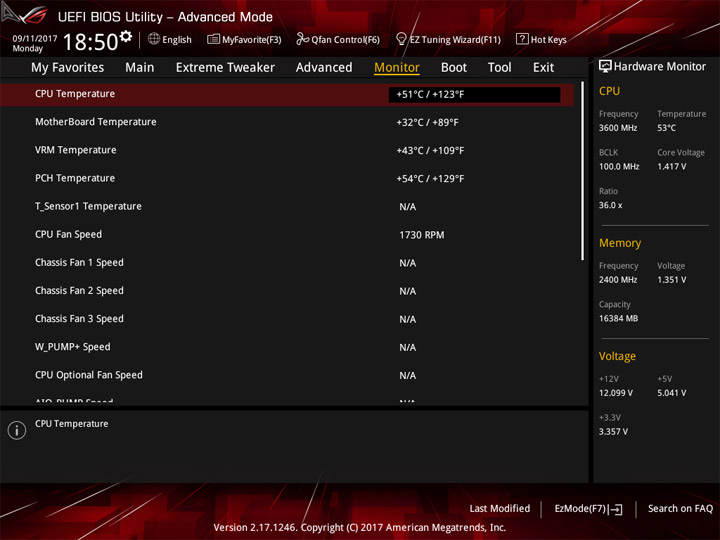720x540 pixels.
Task: Select the Monitor tab
Action: coord(397,68)
